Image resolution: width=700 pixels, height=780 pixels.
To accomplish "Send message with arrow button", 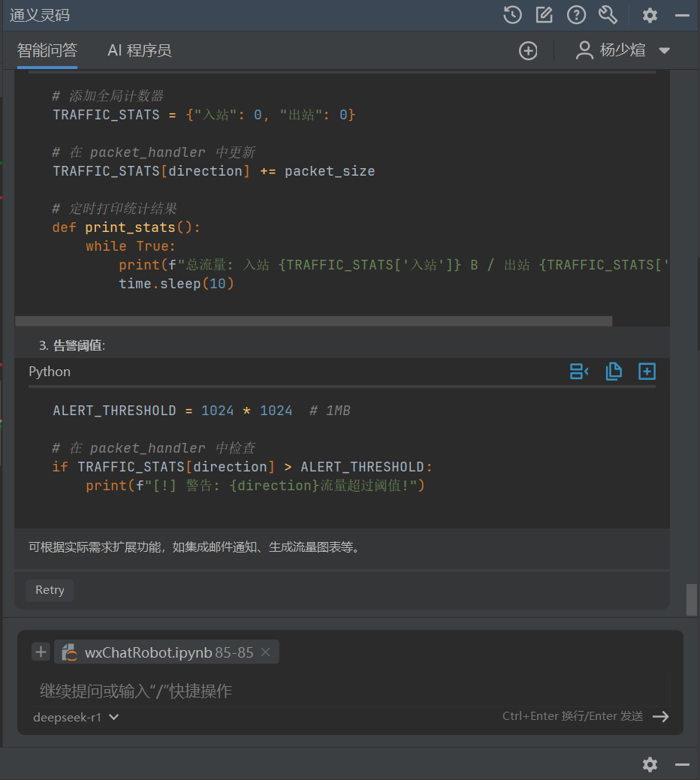I will point(661,716).
